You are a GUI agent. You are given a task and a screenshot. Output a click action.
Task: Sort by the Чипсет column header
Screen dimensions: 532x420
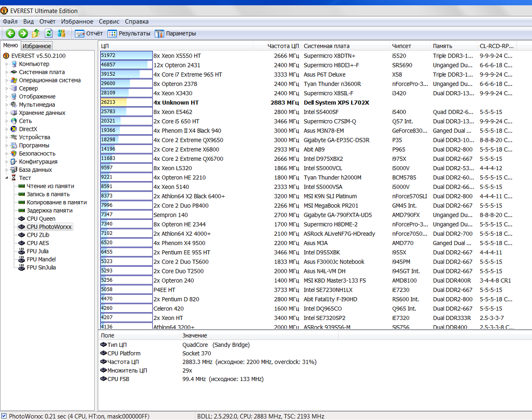[411, 46]
